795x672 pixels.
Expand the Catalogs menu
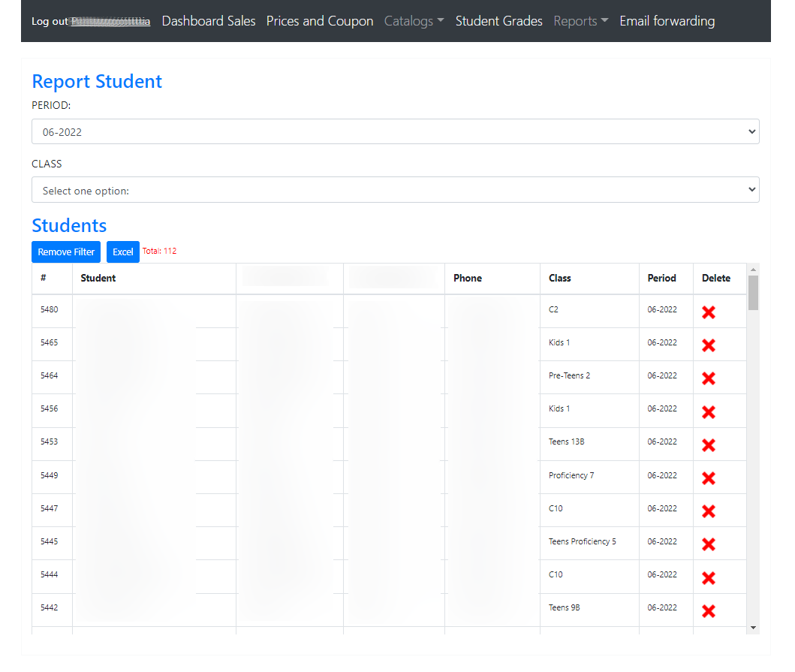coord(414,21)
